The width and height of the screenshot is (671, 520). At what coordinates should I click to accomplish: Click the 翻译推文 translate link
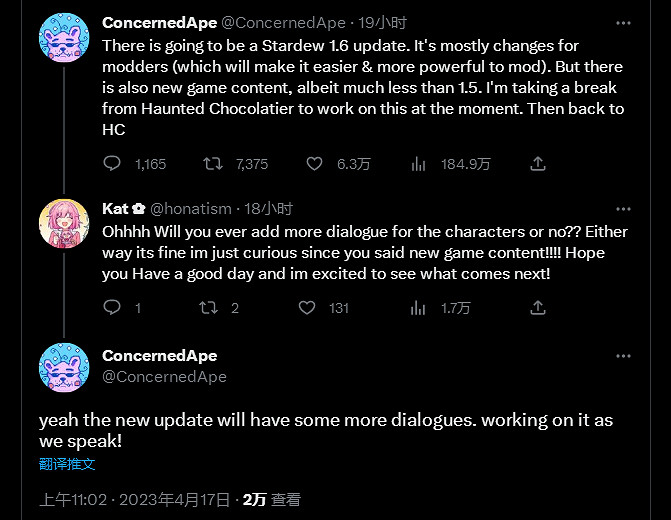[x=67, y=464]
